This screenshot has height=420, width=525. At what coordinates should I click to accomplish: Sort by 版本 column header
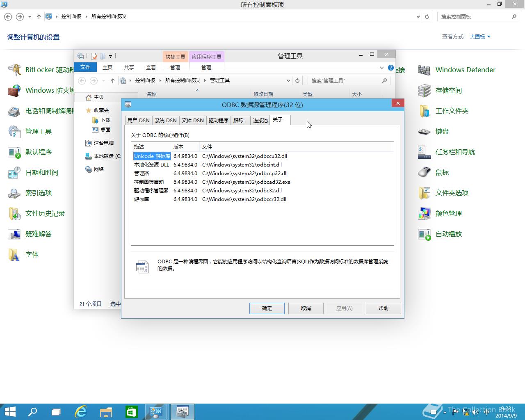(185, 146)
